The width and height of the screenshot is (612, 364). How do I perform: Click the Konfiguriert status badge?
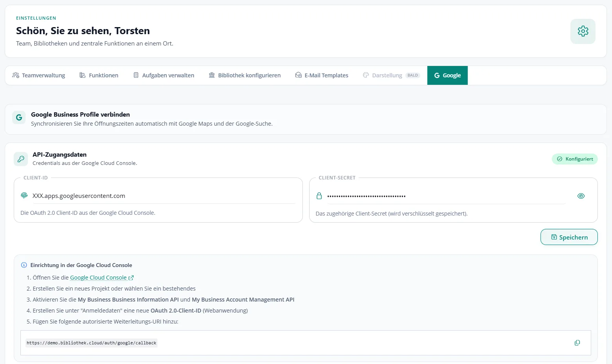coord(575,159)
